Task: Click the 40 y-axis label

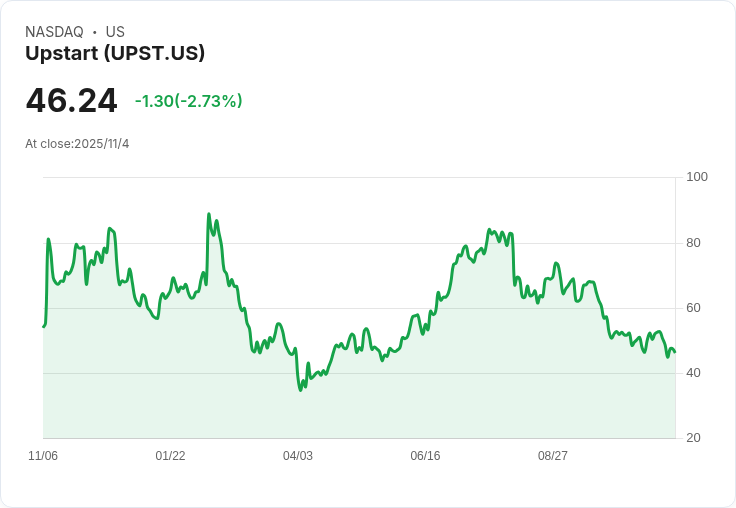Action: pos(694,373)
